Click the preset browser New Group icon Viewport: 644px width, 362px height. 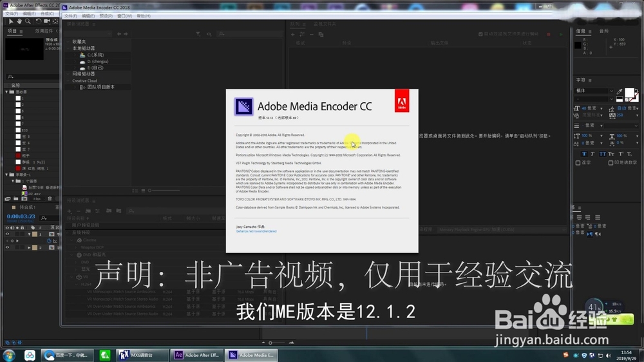(88, 211)
